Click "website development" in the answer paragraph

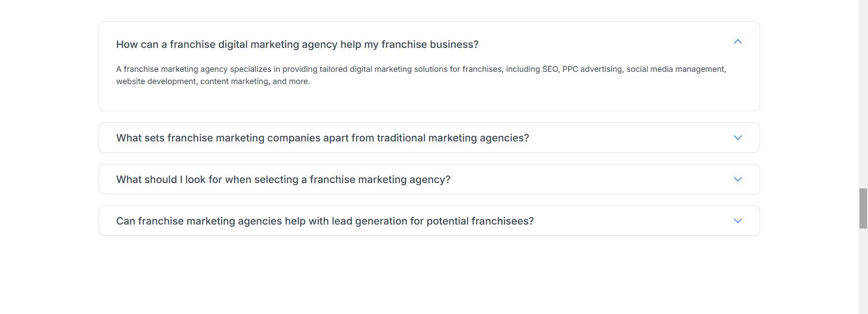[x=156, y=82]
